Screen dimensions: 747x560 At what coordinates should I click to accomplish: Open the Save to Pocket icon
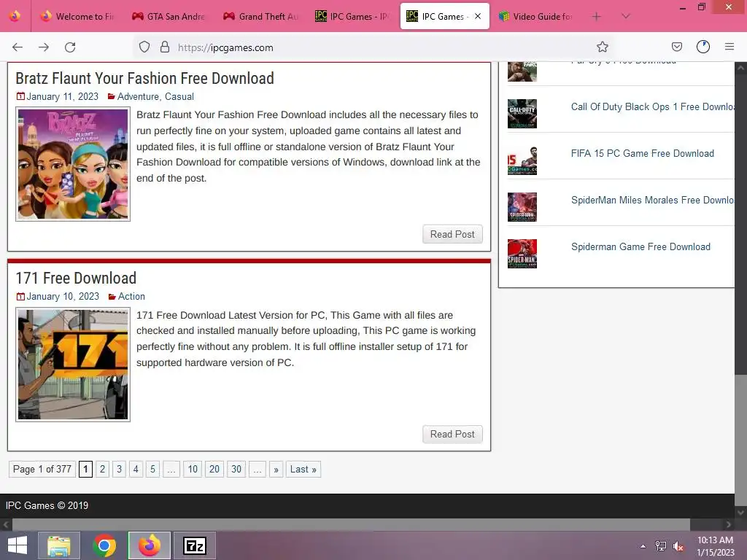pyautogui.click(x=676, y=47)
